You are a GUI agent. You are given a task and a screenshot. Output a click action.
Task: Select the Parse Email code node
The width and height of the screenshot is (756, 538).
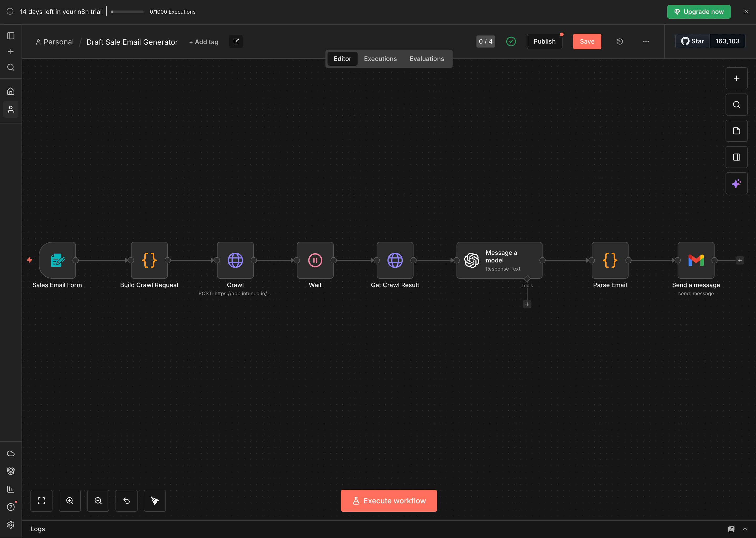610,260
